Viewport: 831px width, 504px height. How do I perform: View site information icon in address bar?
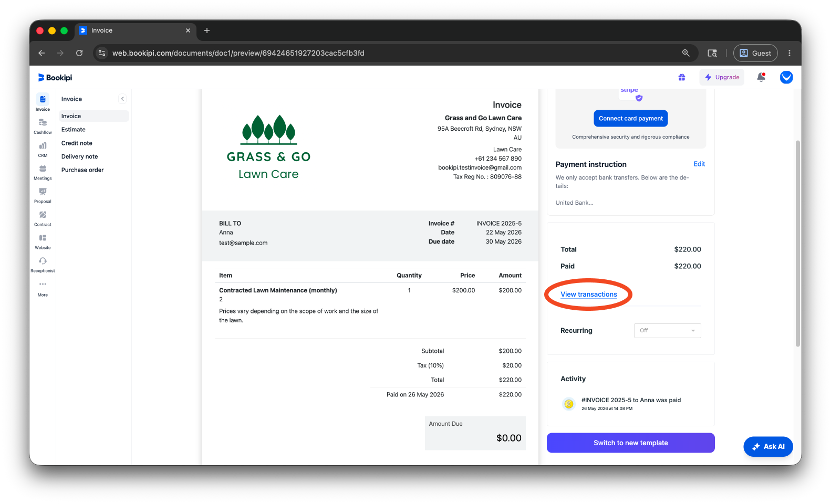[102, 53]
